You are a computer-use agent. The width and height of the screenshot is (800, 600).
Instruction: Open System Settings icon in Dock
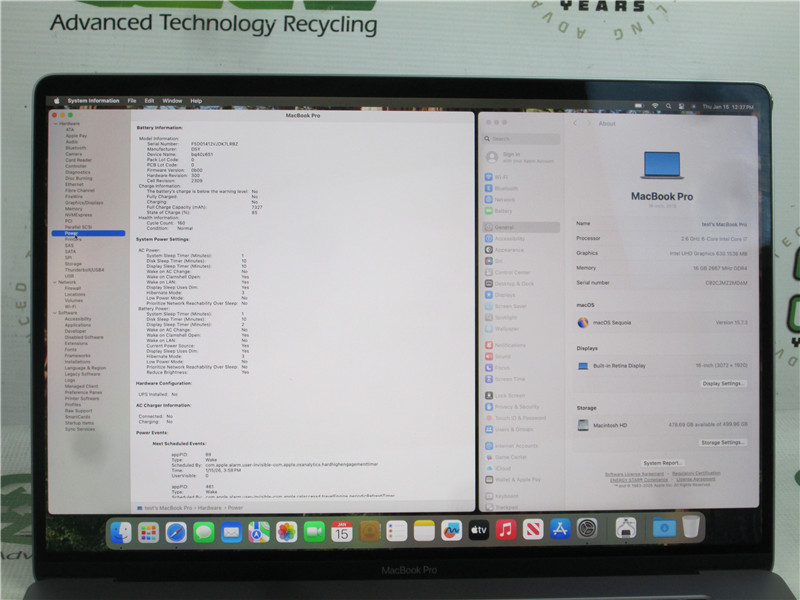pos(587,529)
